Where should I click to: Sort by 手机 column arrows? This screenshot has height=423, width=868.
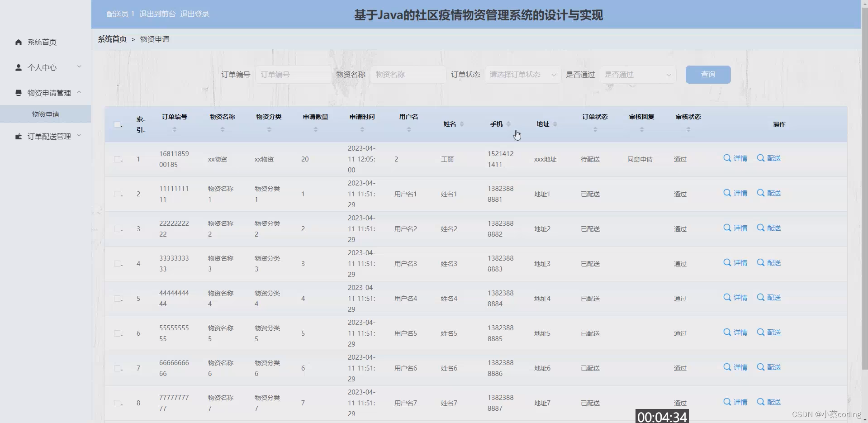(508, 124)
